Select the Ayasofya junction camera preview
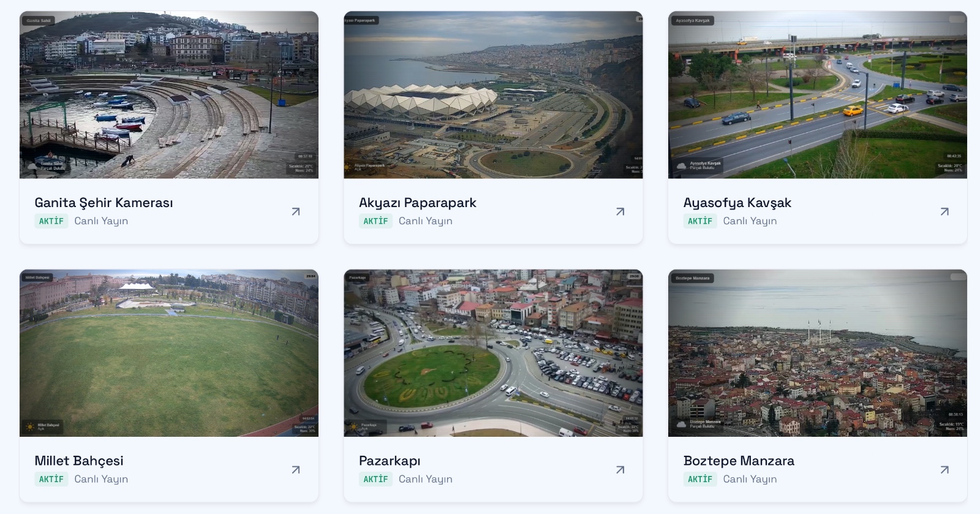Viewport: 980px width, 514px height. tap(817, 95)
